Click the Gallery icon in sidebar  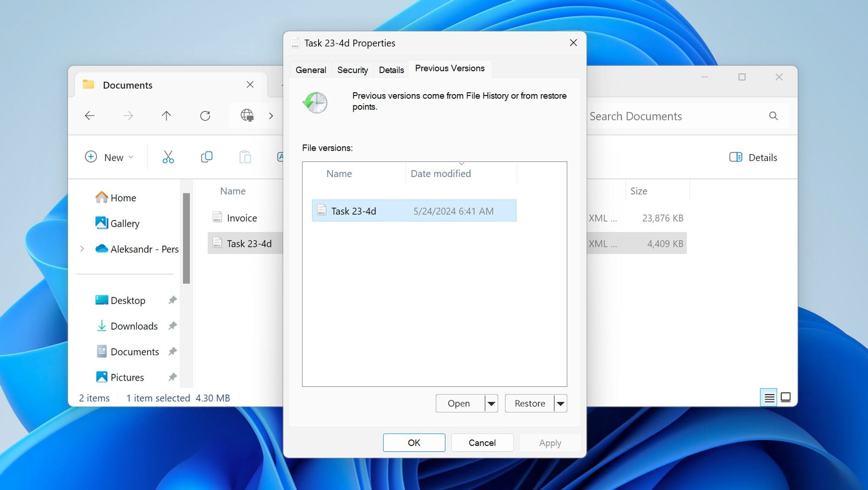(x=102, y=223)
